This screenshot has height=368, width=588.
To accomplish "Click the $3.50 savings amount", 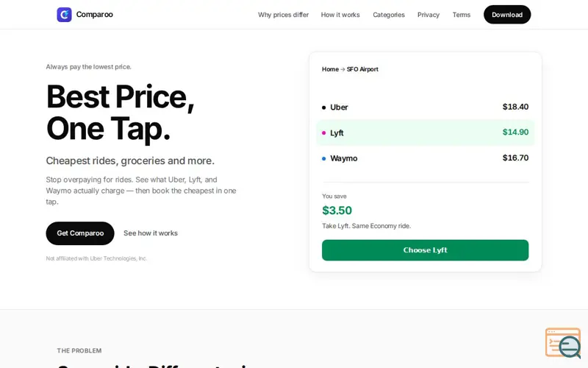I will pyautogui.click(x=337, y=210).
